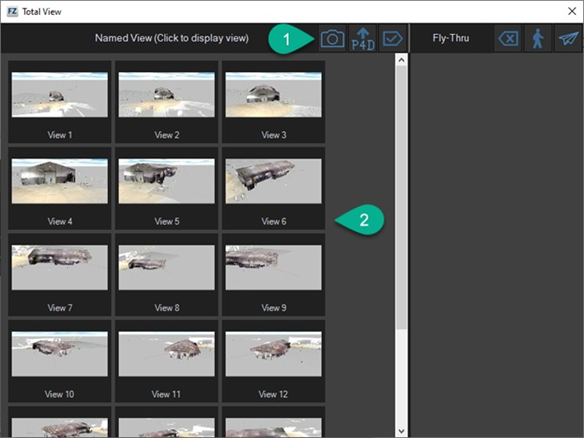Click the FZ application logo icon
Image resolution: width=584 pixels, height=438 pixels.
(x=12, y=11)
